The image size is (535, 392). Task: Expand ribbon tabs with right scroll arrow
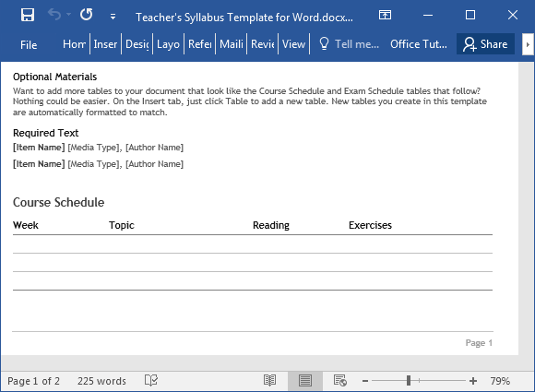528,44
